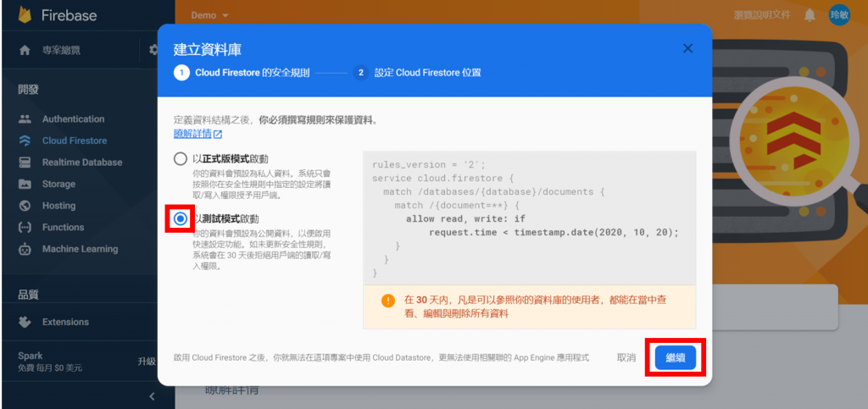Screen dimensions: 868x409
Task: Go to step 2 設定 Cloud Firestore 位置
Action: click(417, 73)
